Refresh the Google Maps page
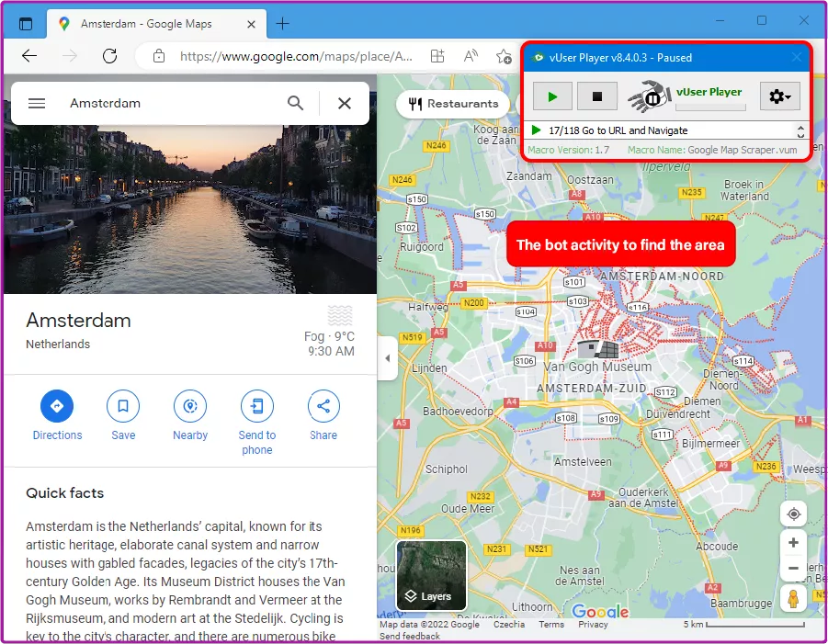The width and height of the screenshot is (828, 644). point(110,56)
